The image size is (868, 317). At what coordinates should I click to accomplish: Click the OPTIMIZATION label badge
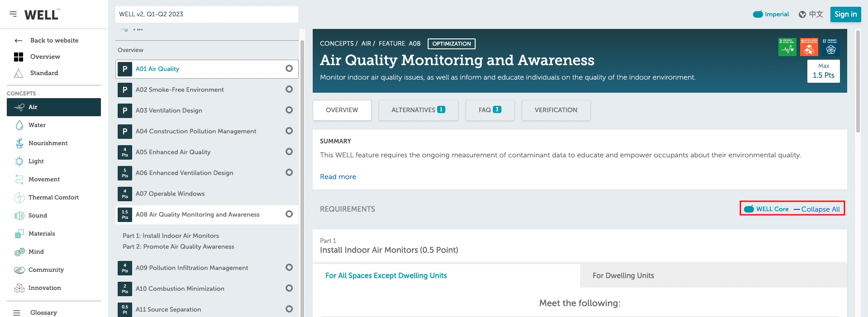(452, 44)
